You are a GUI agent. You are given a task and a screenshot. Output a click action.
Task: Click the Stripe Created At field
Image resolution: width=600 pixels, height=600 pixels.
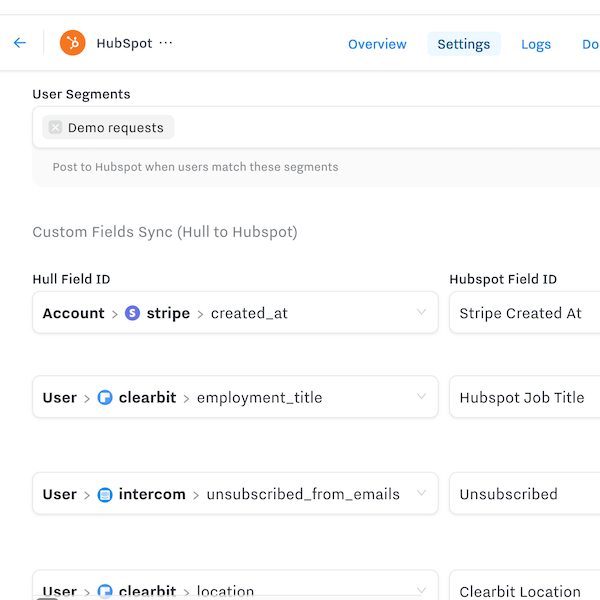[x=522, y=313]
